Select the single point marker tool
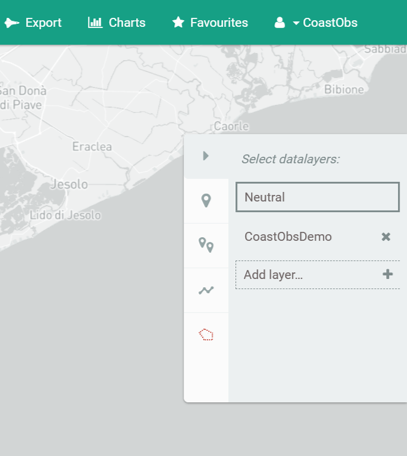Image resolution: width=407 pixels, height=456 pixels. pos(206,201)
